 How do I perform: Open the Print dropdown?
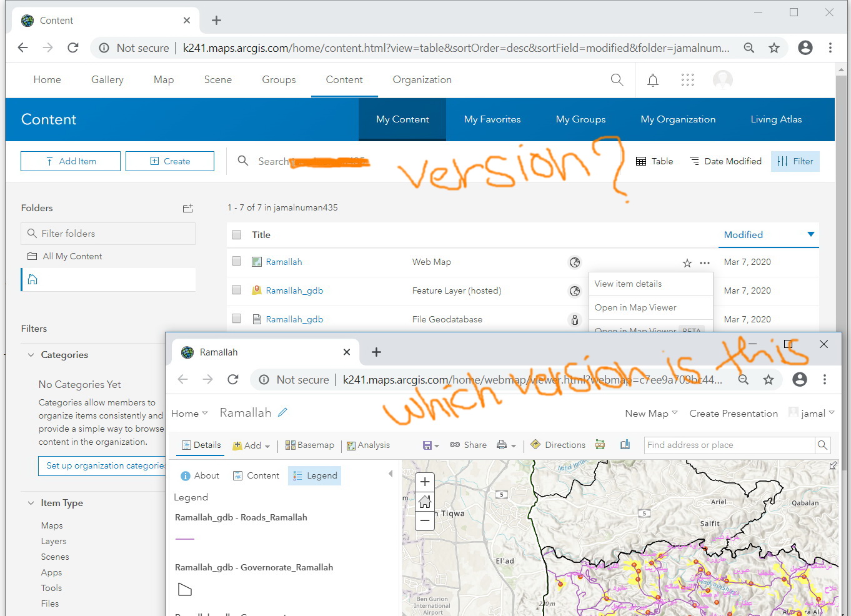pos(507,445)
